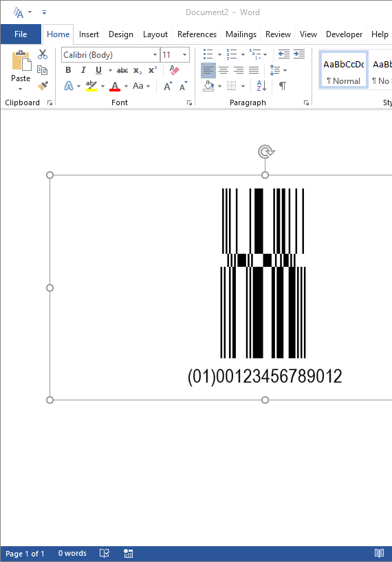This screenshot has width=392, height=562.
Task: Open the Clipboard dialog launcher
Action: (50, 103)
